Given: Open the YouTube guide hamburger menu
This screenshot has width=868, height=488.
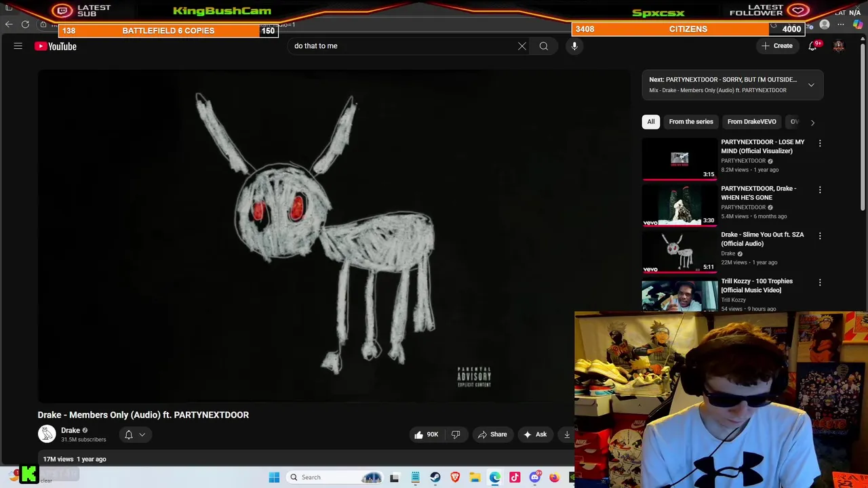Looking at the screenshot, I should [x=18, y=46].
